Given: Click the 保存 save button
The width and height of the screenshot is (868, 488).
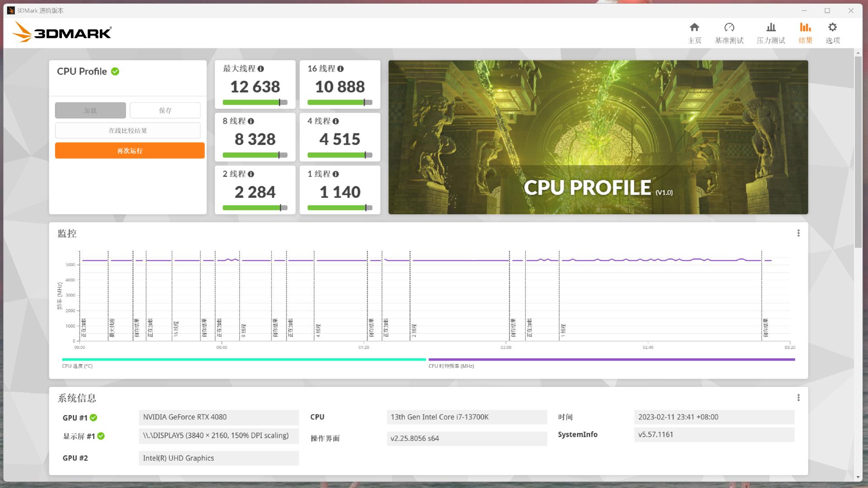Looking at the screenshot, I should [165, 110].
